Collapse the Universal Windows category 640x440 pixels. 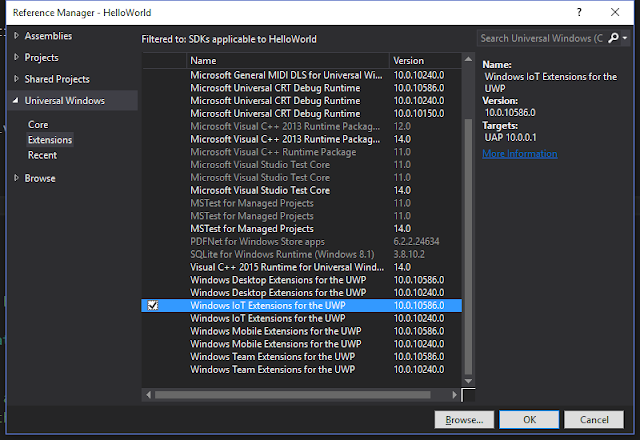(16, 100)
